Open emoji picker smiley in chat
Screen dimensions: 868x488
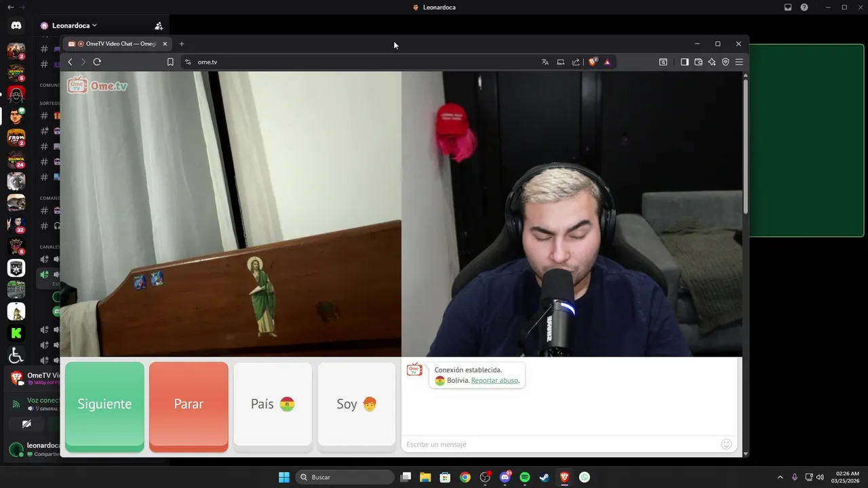[726, 444]
